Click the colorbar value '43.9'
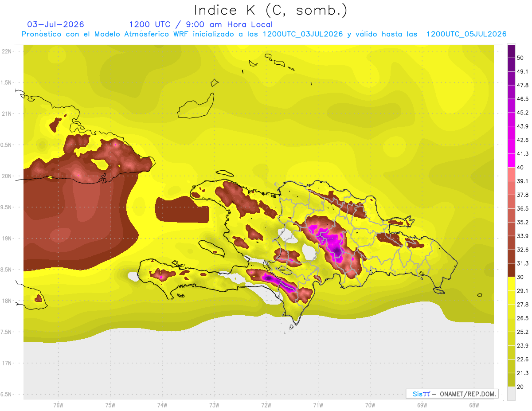Screen dimensions: 532x411 pyautogui.click(x=523, y=126)
